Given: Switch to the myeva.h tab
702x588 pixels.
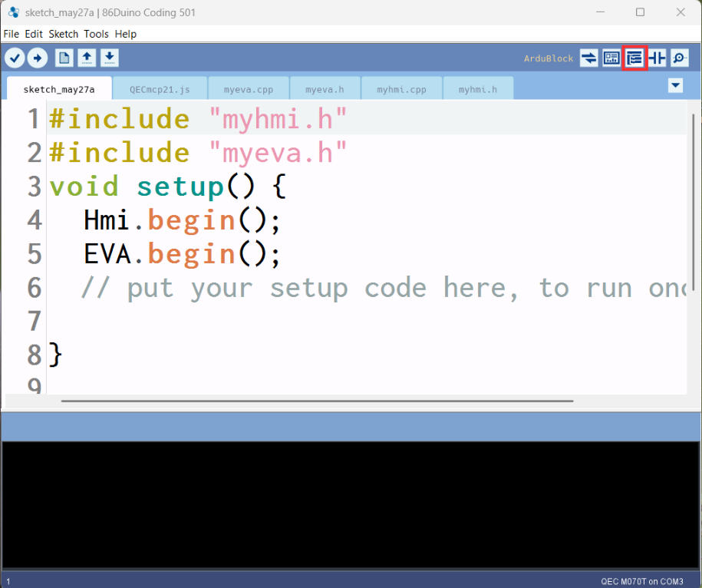Looking at the screenshot, I should pos(325,89).
